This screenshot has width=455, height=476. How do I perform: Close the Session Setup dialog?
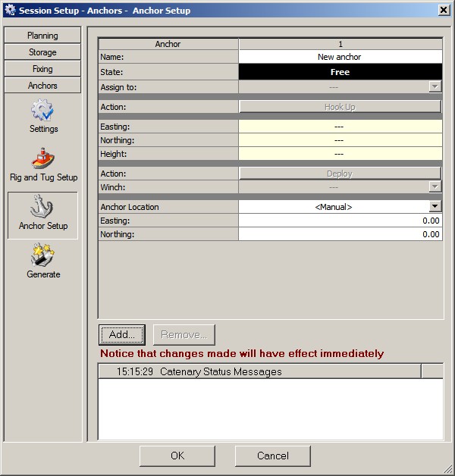443,10
